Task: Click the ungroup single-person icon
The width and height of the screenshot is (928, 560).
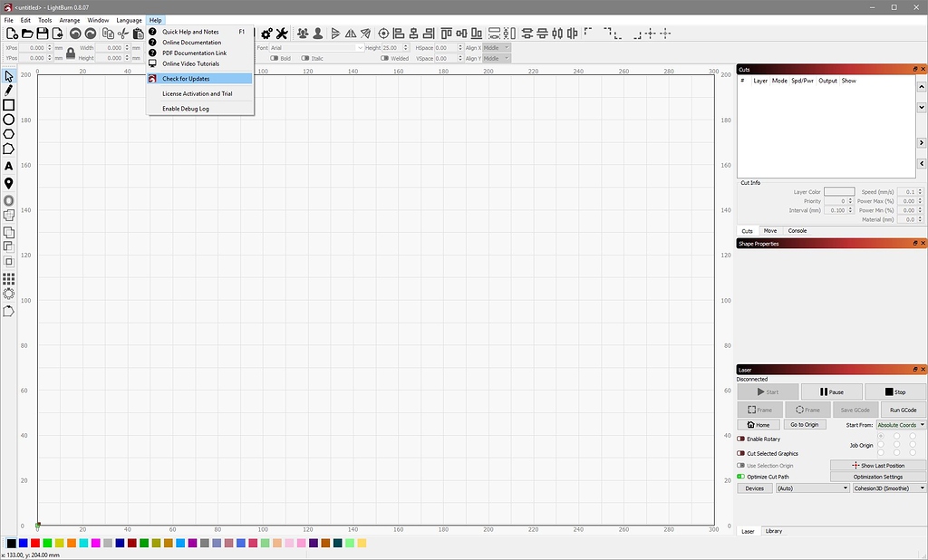Action: [318, 34]
